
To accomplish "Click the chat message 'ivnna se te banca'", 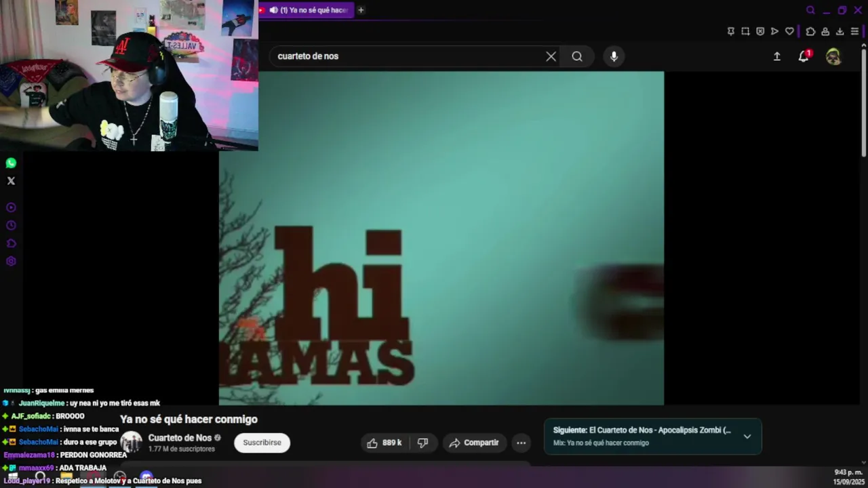I will point(91,430).
